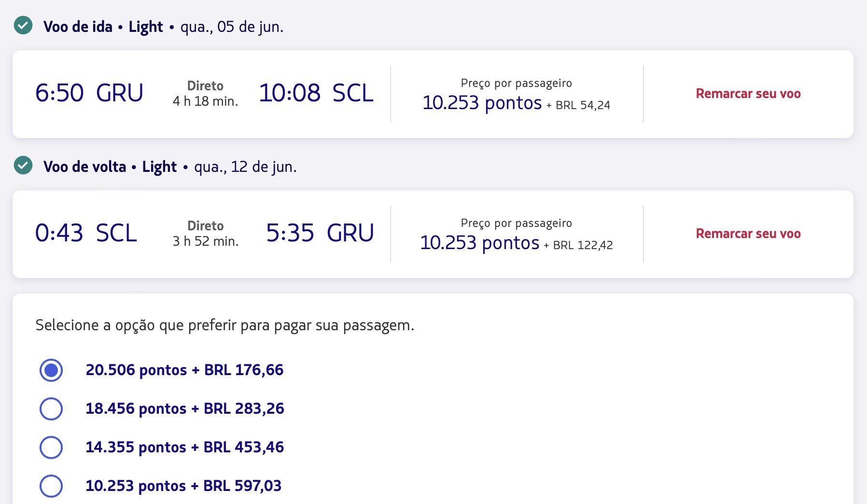Image resolution: width=867 pixels, height=504 pixels.
Task: Click the Direto 3 h 52 min. duration
Action: coord(206,234)
